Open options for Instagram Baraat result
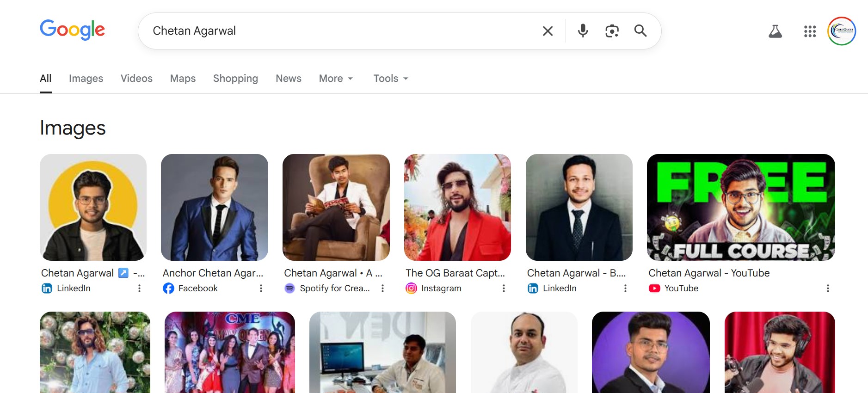 pos(504,289)
